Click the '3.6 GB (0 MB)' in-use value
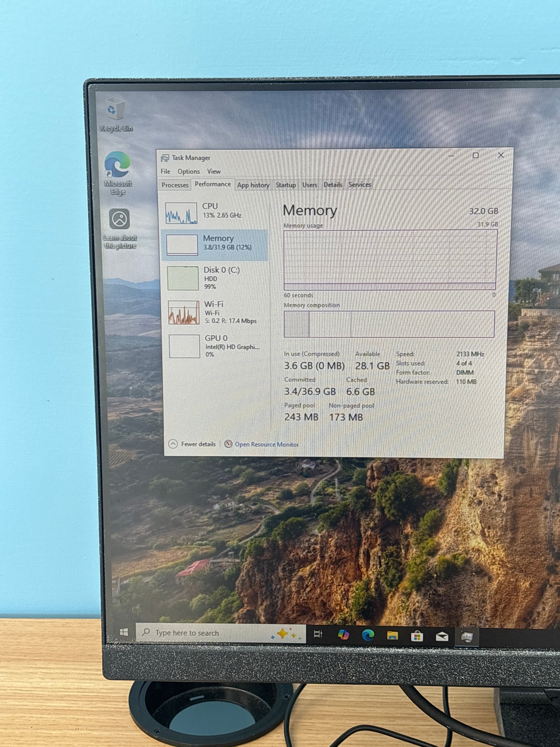Screen dimensions: 560x747 [x=314, y=366]
